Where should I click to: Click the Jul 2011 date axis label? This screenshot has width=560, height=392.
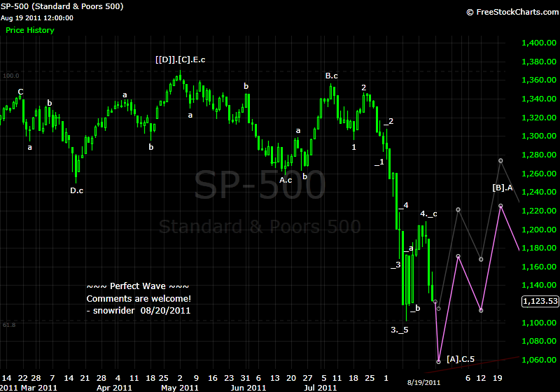click(x=321, y=388)
